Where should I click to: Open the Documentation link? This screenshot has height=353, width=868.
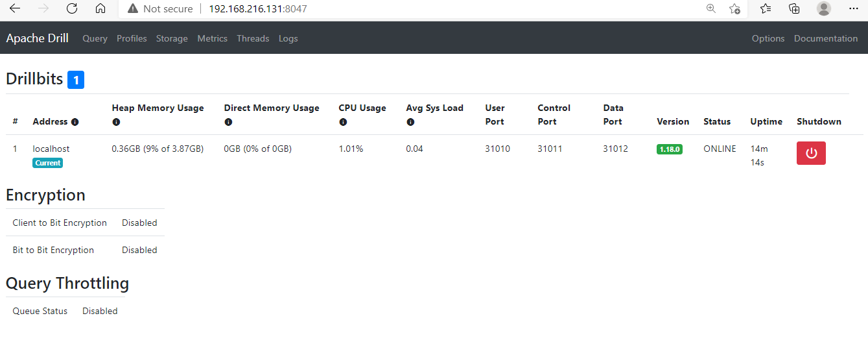826,38
